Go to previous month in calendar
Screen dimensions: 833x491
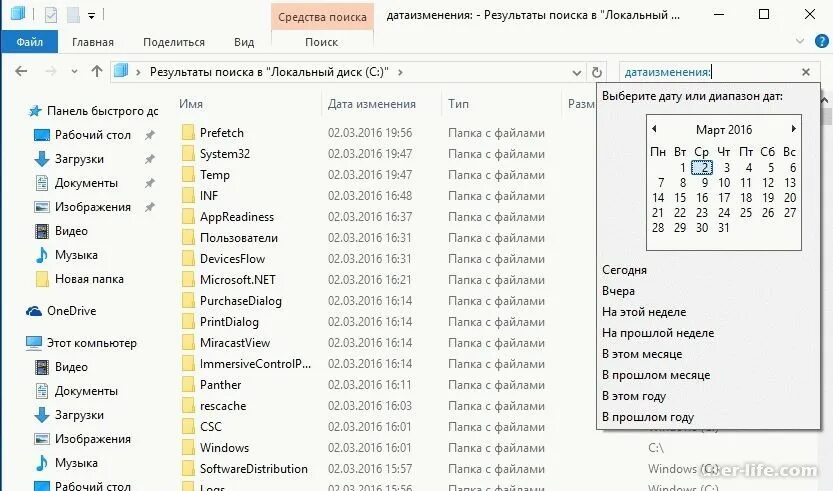coord(654,129)
